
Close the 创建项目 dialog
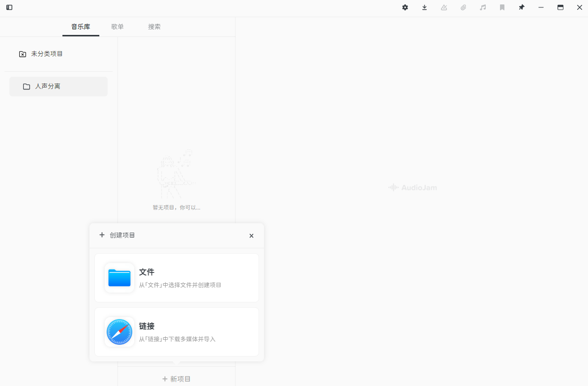[x=251, y=236]
